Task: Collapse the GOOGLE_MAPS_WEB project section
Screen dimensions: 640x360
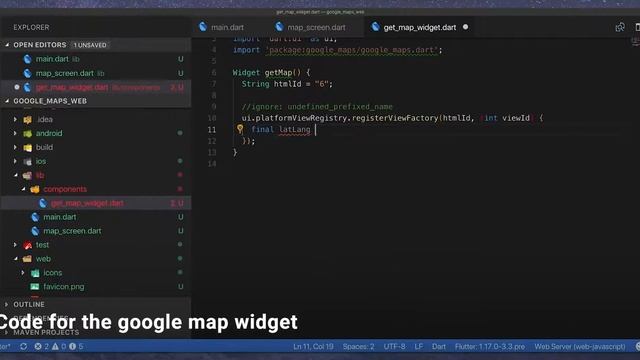Action: coord(7,101)
